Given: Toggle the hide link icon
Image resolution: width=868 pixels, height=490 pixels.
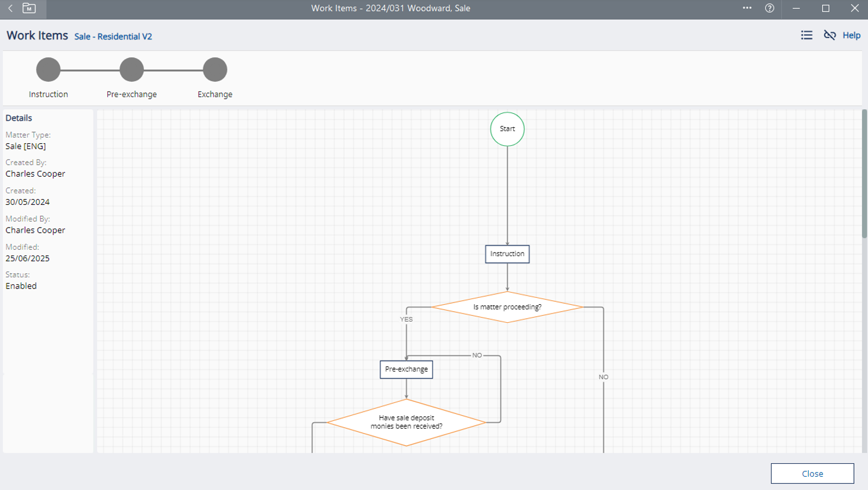Looking at the screenshot, I should (x=830, y=35).
